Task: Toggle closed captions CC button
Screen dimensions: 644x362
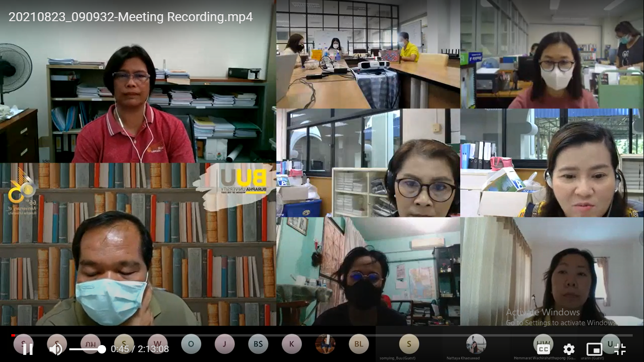Action: pos(544,349)
